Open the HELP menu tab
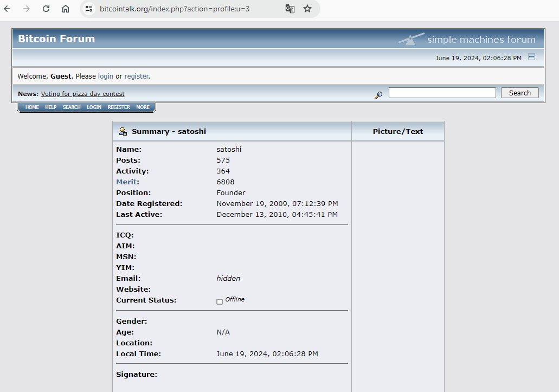559x392 pixels. tap(50, 107)
